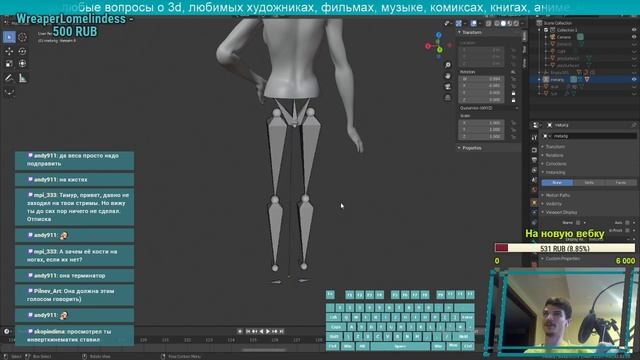Select the Breakdowner pose tool

click(x=9, y=92)
